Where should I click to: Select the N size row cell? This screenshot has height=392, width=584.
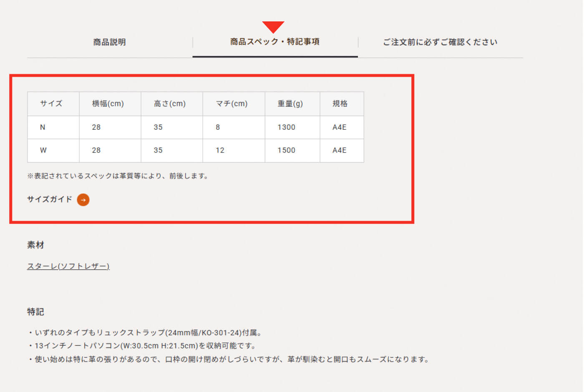43,127
